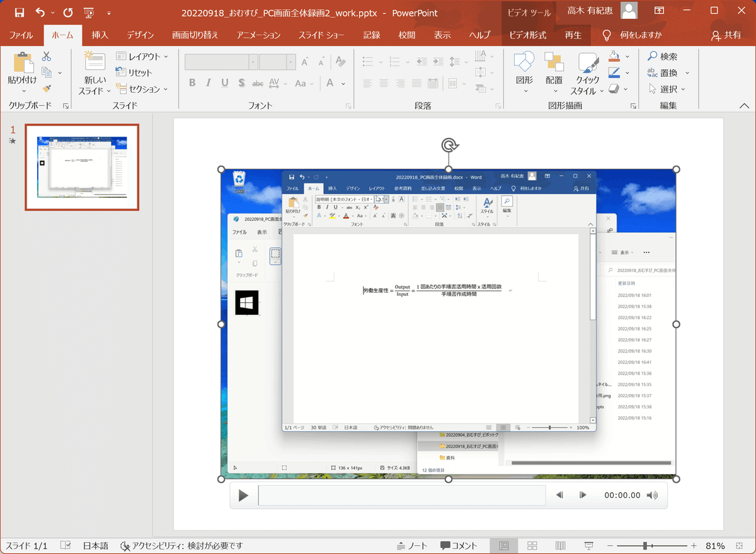Click the Redo icon in quick access
This screenshot has height=554, width=756.
point(68,13)
